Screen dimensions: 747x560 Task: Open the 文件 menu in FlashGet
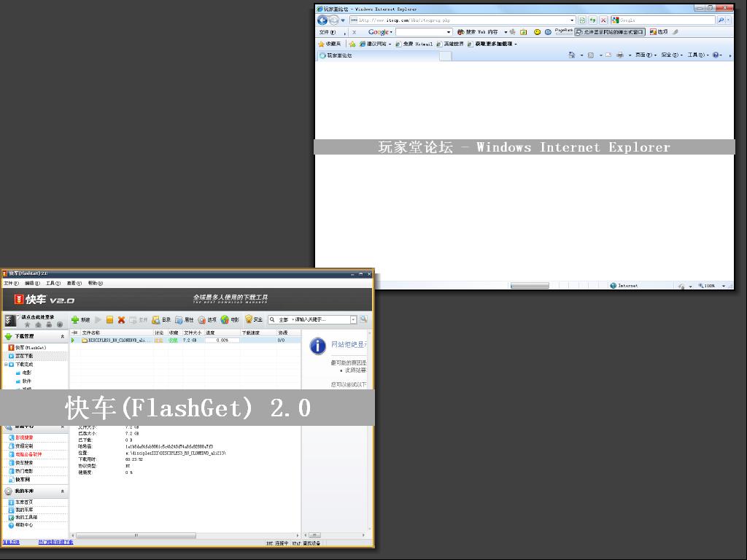[11, 283]
